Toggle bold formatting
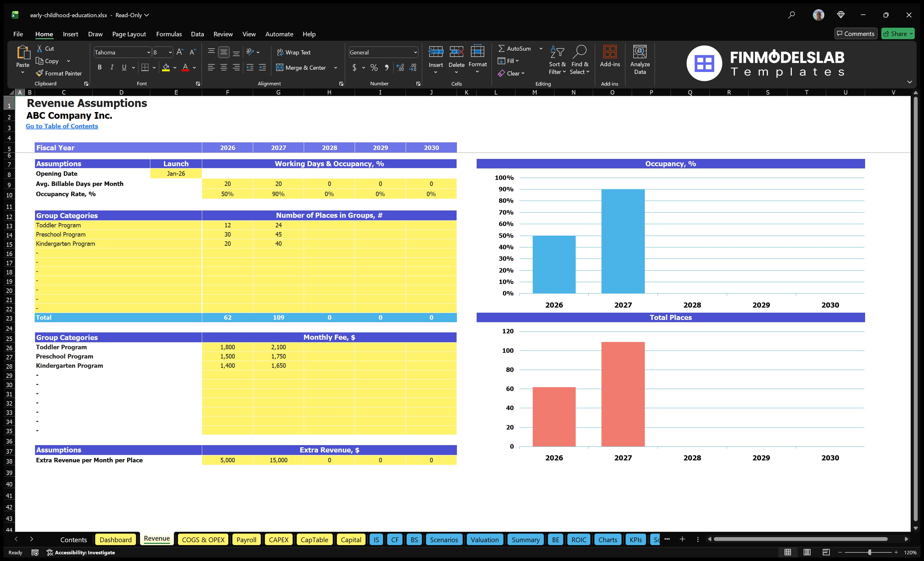 tap(99, 67)
